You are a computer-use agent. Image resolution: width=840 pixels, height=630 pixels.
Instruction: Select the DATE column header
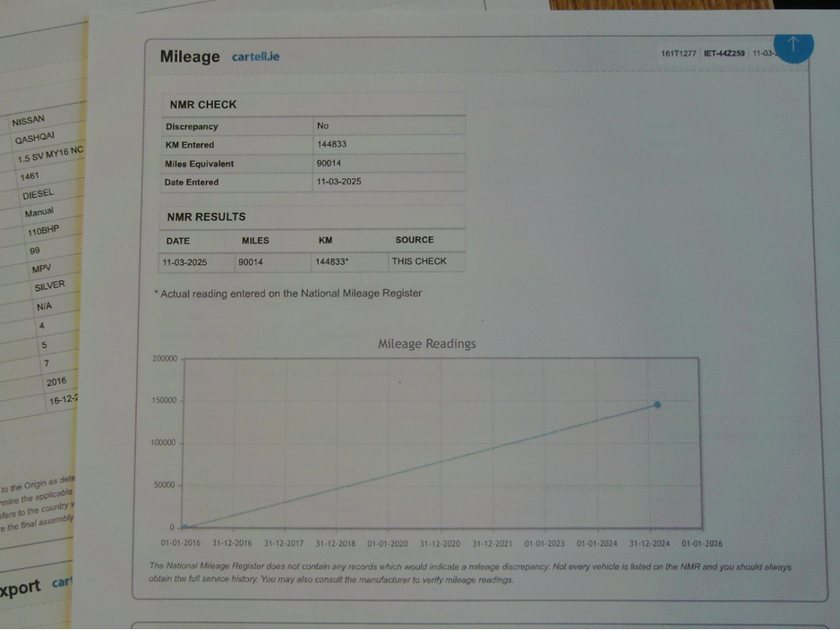point(178,241)
